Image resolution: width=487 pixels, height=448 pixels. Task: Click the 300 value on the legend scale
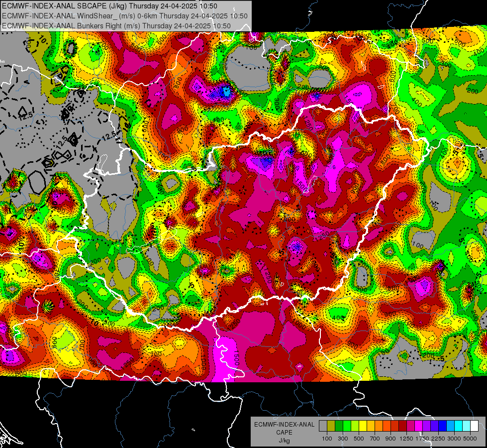[x=343, y=439]
